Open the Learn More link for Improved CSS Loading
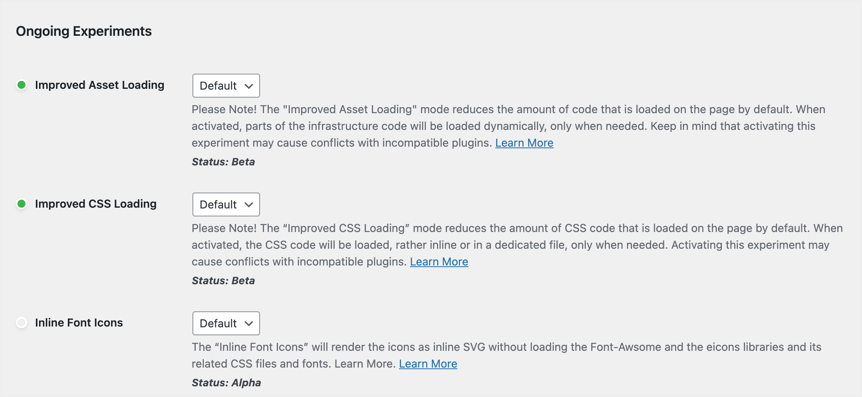Screen dimensions: 862x397 tap(439, 262)
